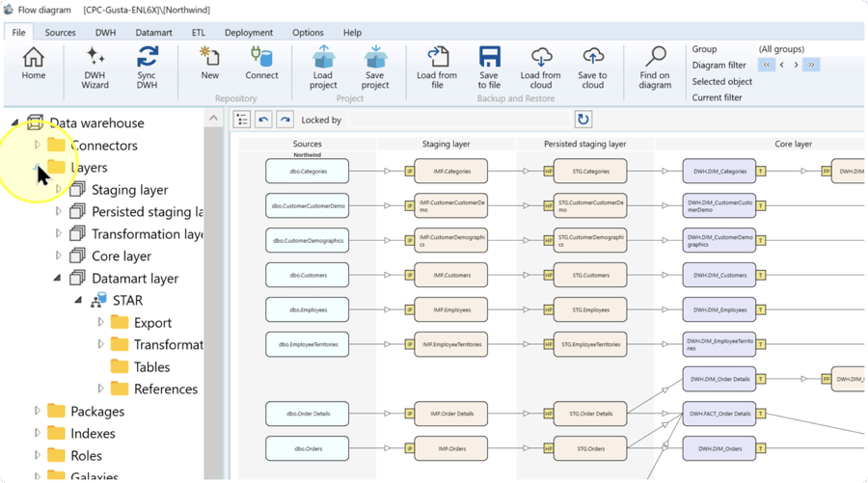The width and height of the screenshot is (868, 483).
Task: Select the DWH.DIM_Employees node
Action: (719, 309)
